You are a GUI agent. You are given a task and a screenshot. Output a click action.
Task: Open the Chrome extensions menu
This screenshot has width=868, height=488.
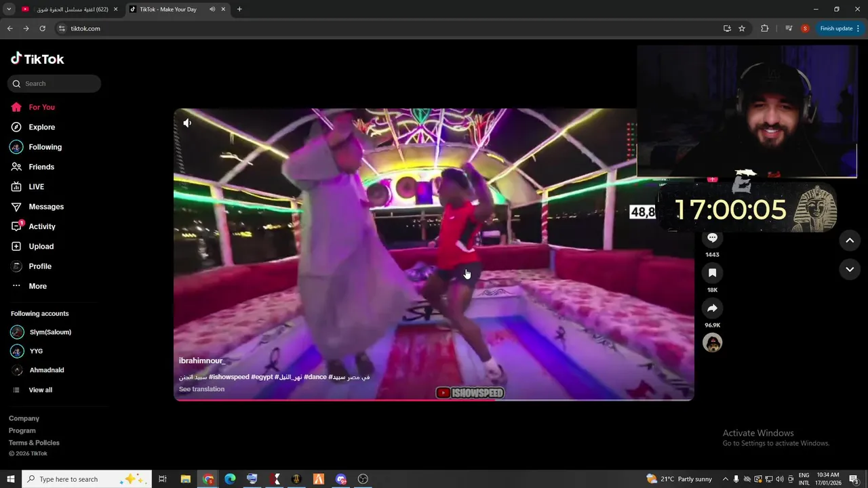pos(765,28)
